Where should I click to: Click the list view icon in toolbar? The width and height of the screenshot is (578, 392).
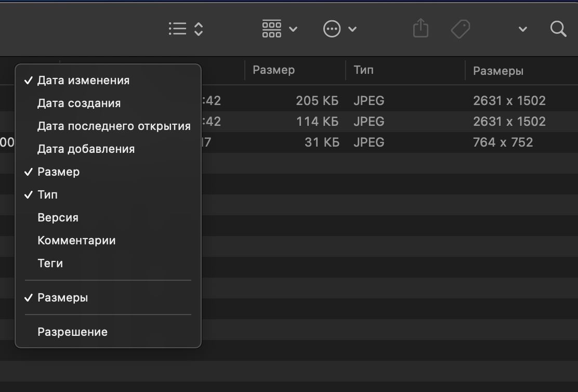pyautogui.click(x=178, y=29)
